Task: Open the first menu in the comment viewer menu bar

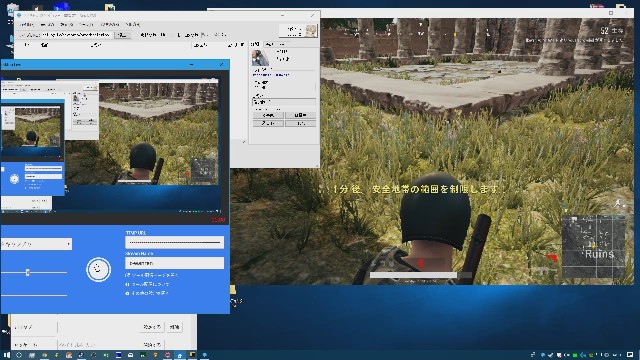Action: (x=27, y=24)
